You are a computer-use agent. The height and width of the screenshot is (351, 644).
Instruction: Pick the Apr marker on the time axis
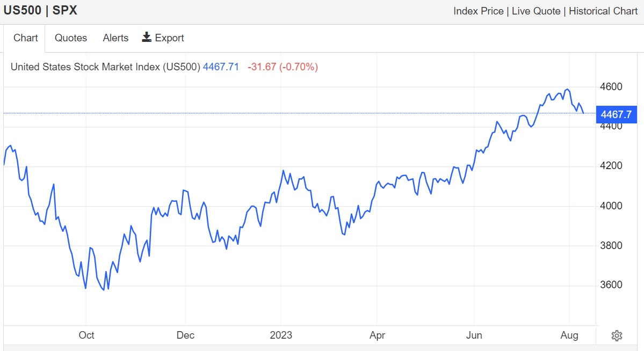click(x=378, y=335)
